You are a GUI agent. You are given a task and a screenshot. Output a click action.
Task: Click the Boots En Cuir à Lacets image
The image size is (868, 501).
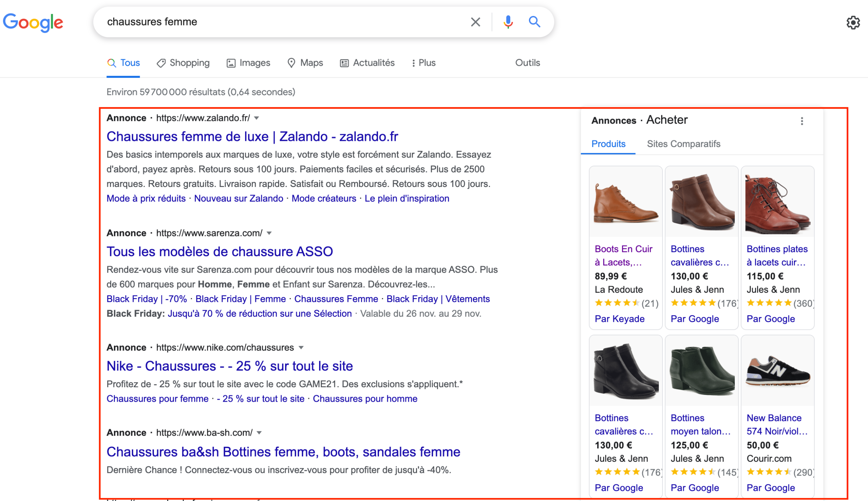(626, 202)
